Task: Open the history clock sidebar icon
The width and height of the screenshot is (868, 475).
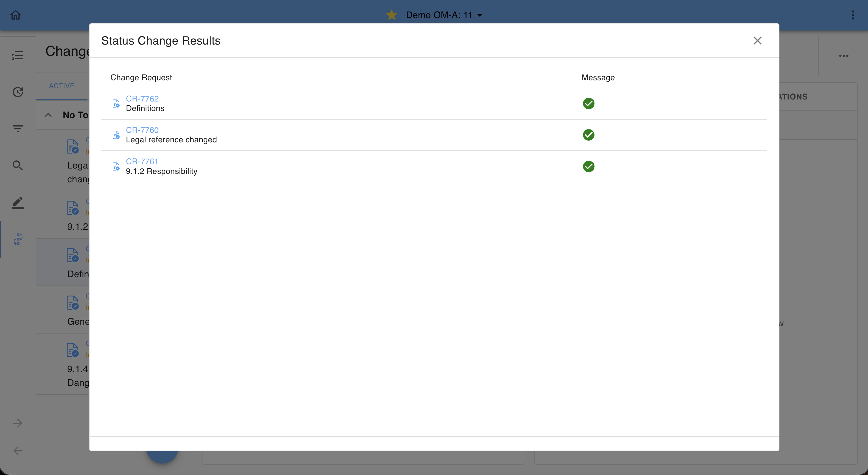Action: point(18,92)
